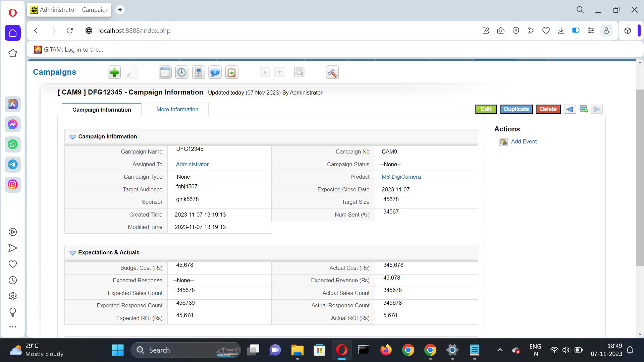Show hidden system tray icons chevron
The image size is (644, 362).
click(x=500, y=350)
